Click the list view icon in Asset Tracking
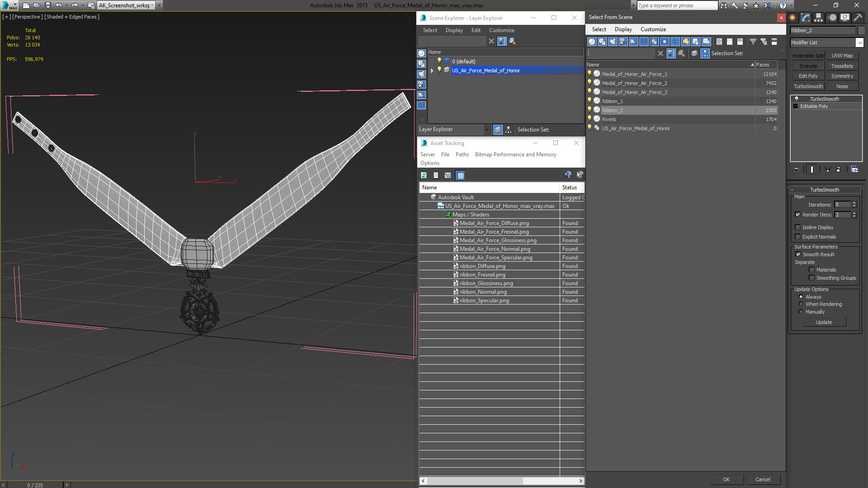Viewport: 868px width, 488px height. [436, 175]
